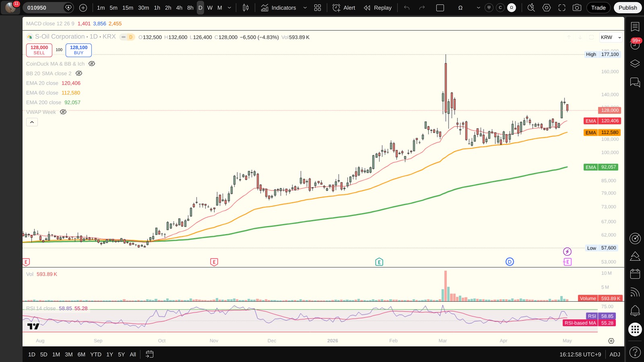Redo the last chart action

pyautogui.click(x=422, y=8)
